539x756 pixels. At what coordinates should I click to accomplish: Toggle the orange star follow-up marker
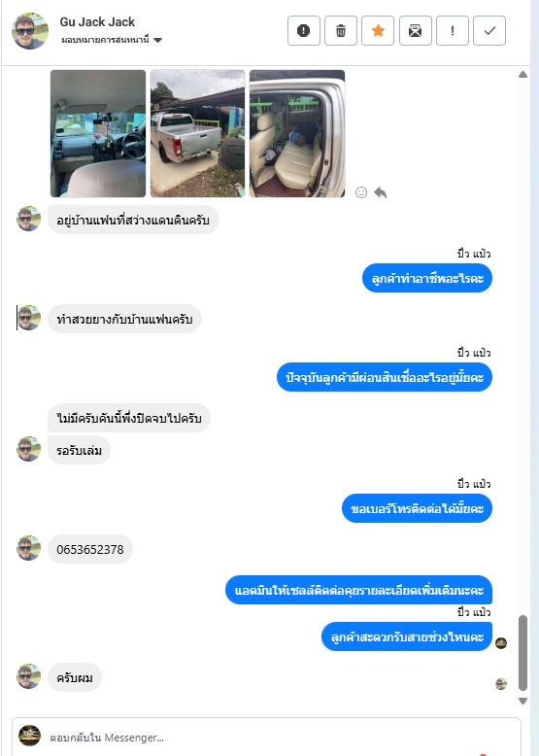click(x=378, y=31)
